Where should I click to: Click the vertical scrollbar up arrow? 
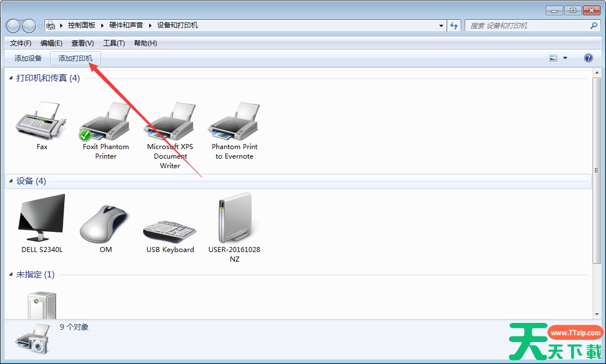(x=597, y=72)
